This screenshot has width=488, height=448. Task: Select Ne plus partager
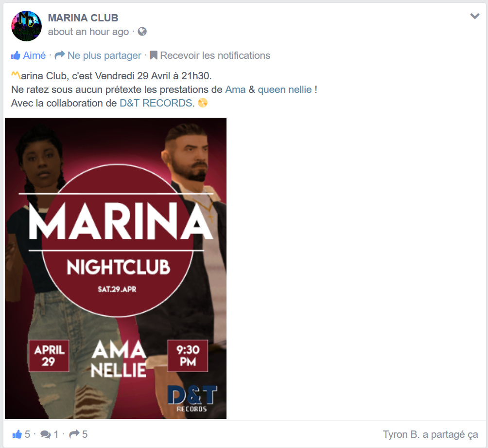105,55
